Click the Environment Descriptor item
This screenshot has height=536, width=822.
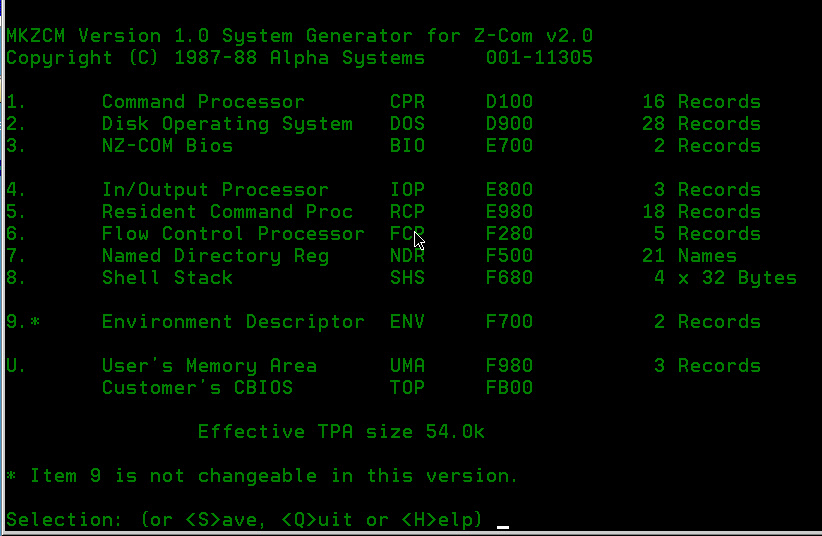tap(233, 322)
